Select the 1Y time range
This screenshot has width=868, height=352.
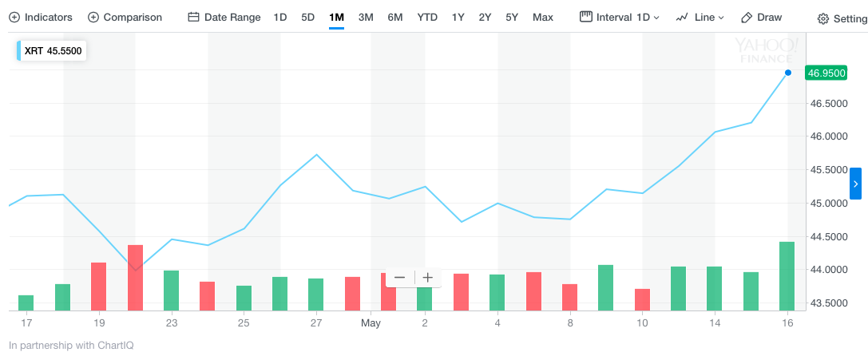point(458,17)
